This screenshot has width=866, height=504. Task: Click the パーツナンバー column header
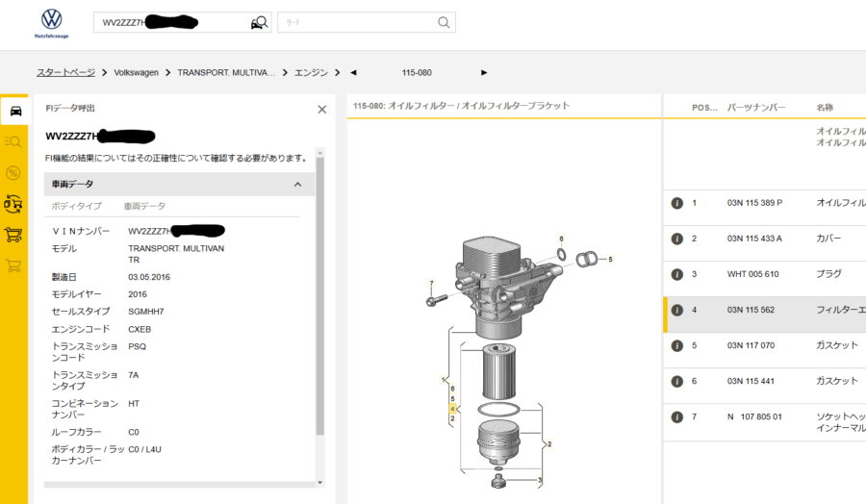[x=756, y=108]
